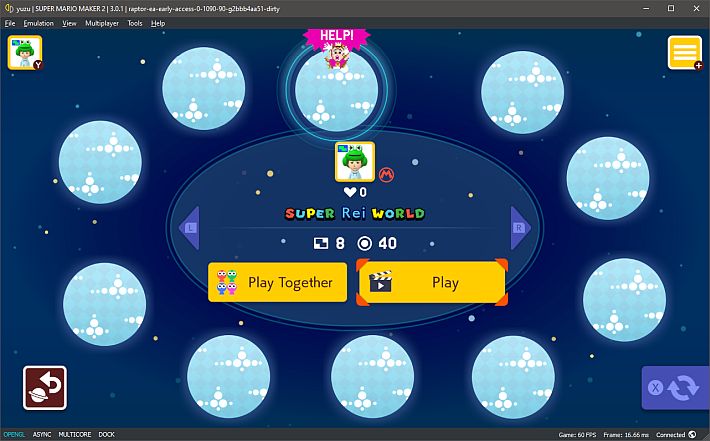This screenshot has width=710, height=441.
Task: Click the Connected network status icon
Action: (x=692, y=435)
